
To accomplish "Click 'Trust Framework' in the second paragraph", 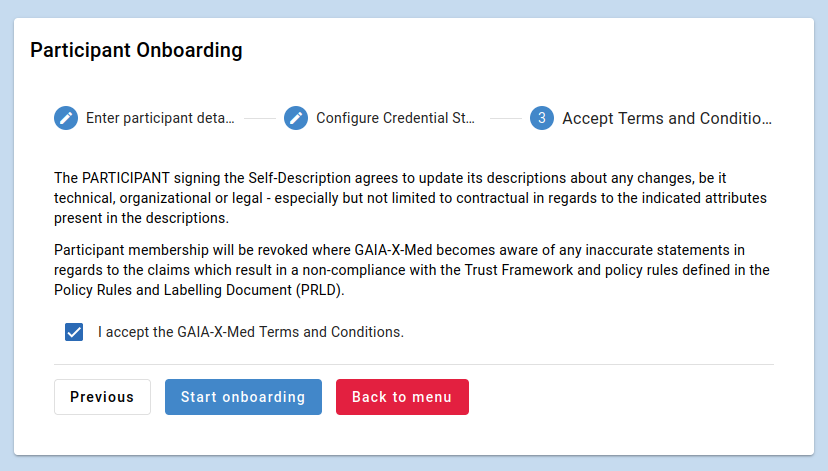I will (x=519, y=270).
